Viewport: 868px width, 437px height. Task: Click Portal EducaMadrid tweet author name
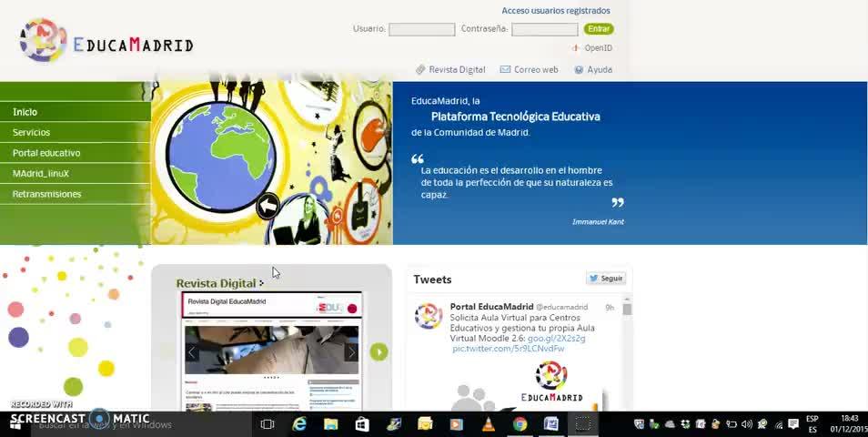491,306
